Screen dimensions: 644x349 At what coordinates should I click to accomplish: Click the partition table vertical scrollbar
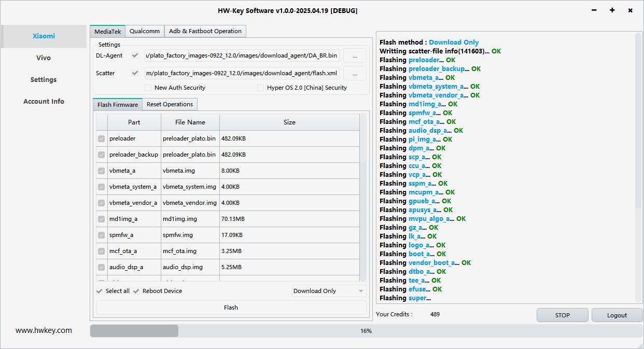[x=363, y=197]
